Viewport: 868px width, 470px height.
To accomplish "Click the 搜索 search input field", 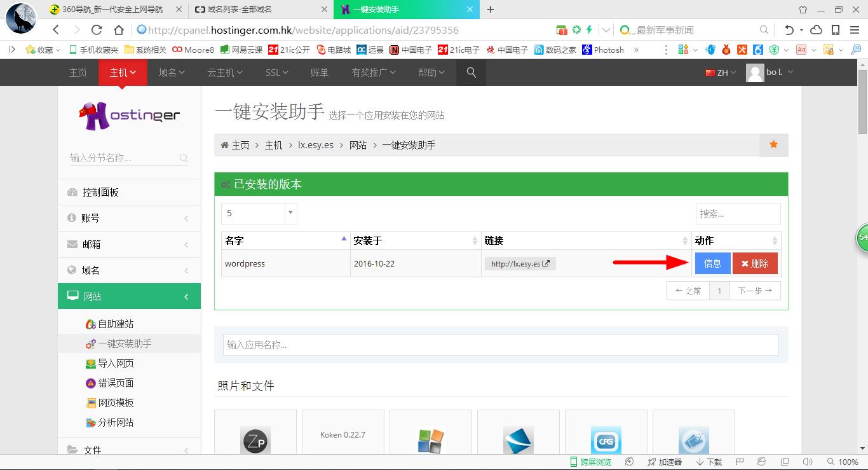I will [737, 213].
